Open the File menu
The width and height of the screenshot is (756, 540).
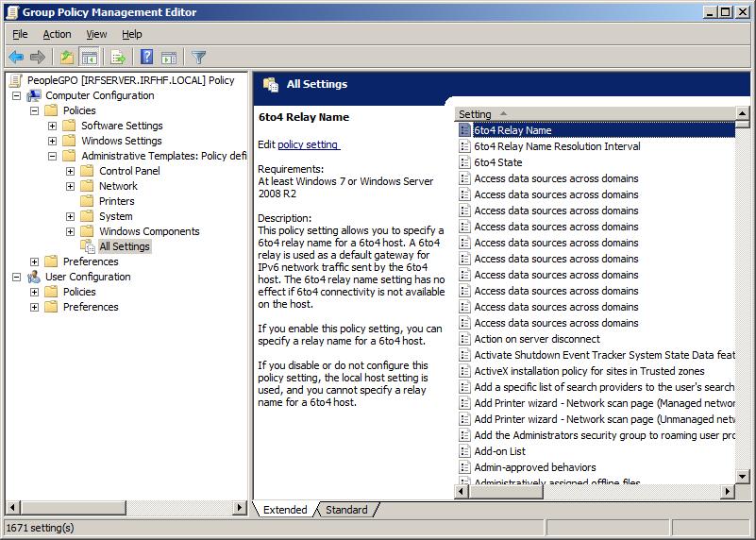(x=20, y=34)
